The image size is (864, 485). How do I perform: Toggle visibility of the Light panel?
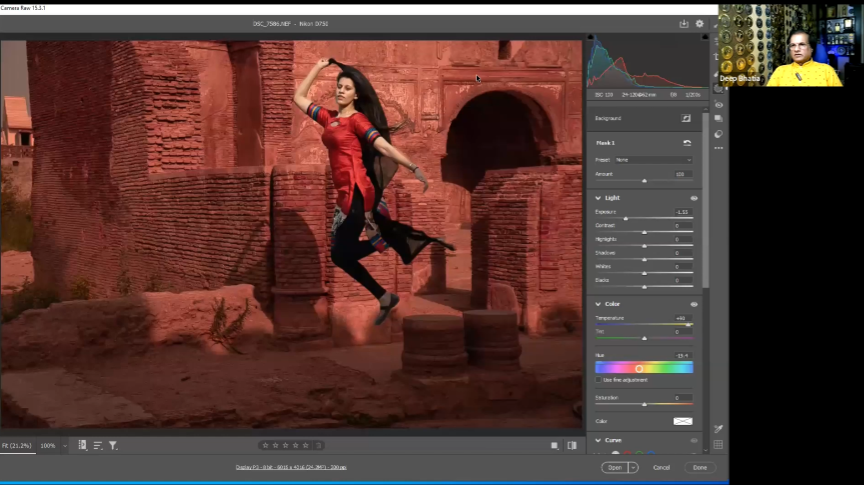pos(693,198)
